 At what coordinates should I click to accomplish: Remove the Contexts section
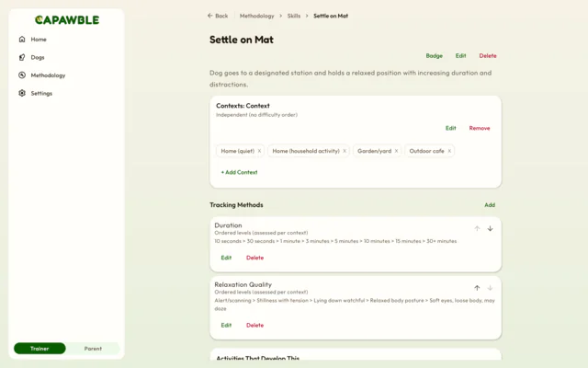click(480, 128)
